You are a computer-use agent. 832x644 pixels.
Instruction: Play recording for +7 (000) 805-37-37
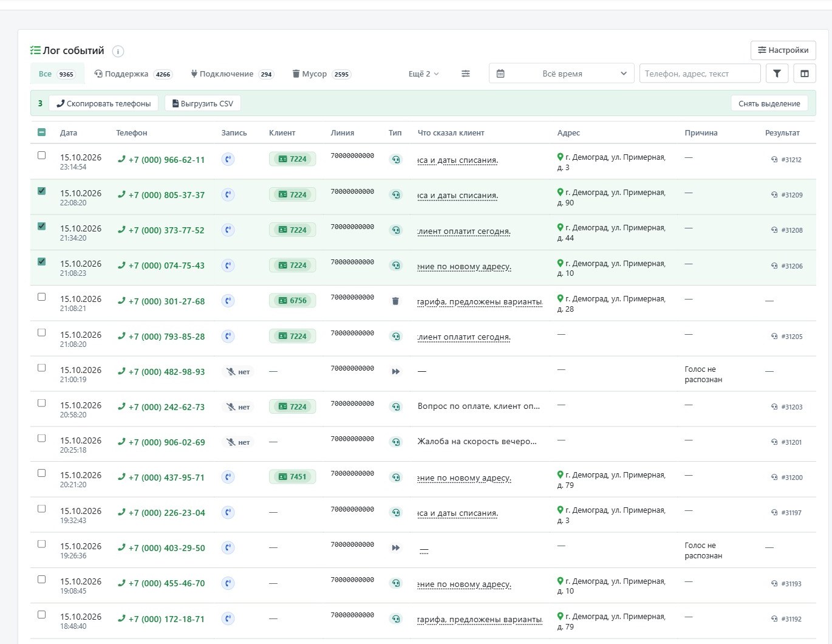click(228, 195)
